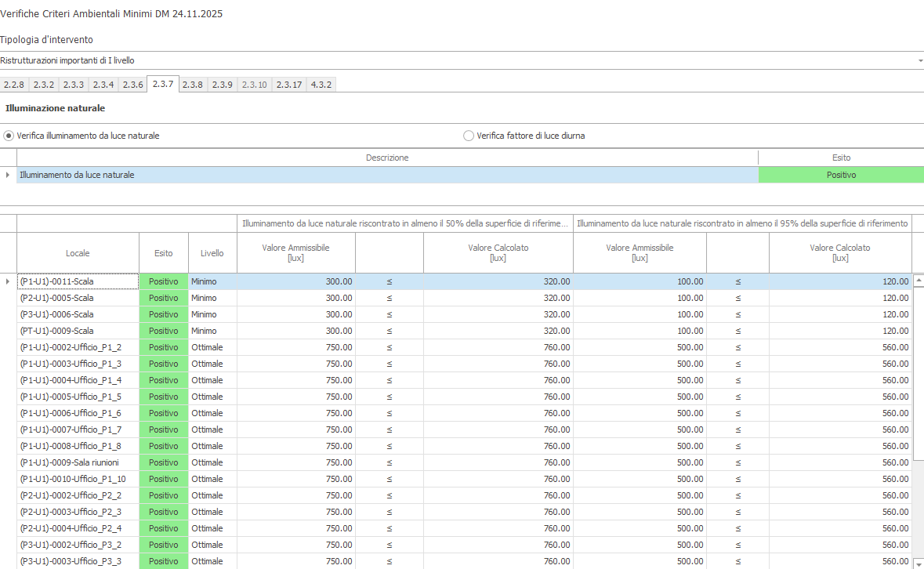This screenshot has height=569, width=924.
Task: Click the green Positivo summary result cell
Action: (x=841, y=175)
